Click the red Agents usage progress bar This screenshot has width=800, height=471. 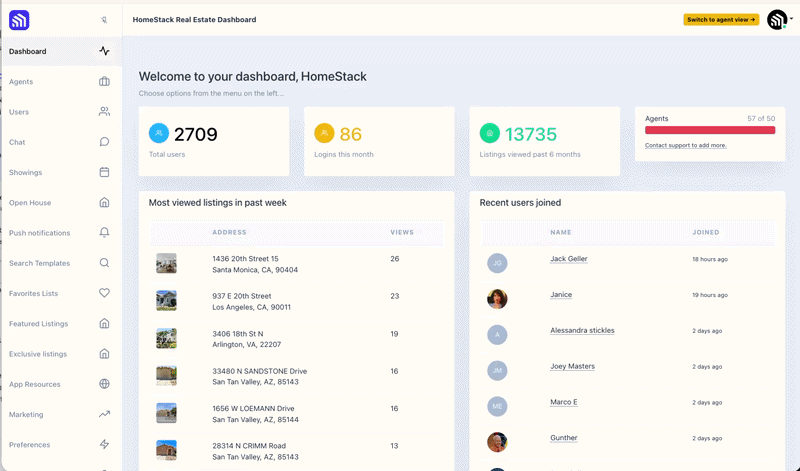click(x=710, y=130)
